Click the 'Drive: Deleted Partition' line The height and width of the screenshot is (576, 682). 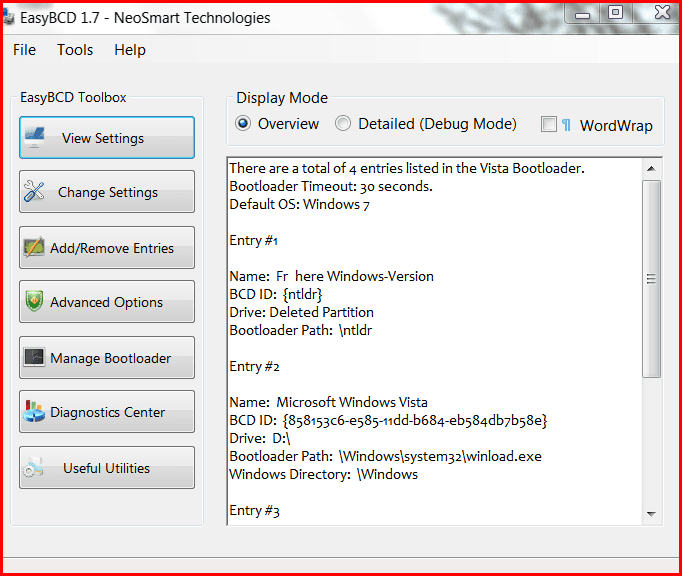pos(301,312)
